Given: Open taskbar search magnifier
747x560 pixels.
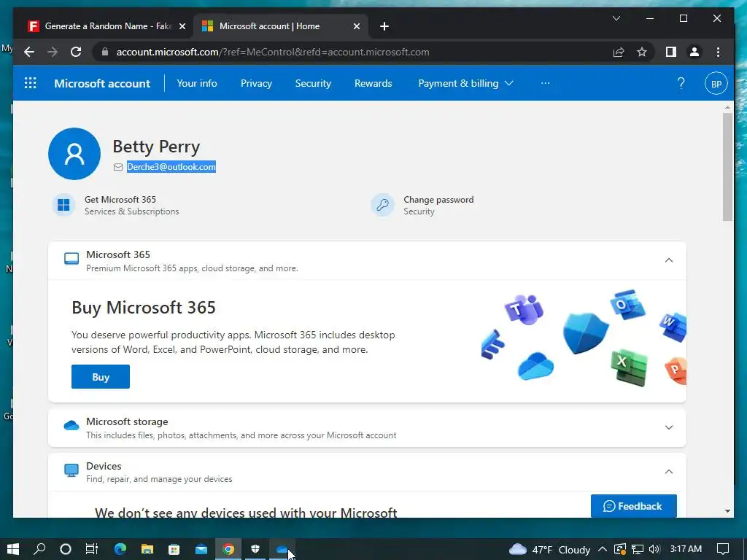Looking at the screenshot, I should coord(39,549).
